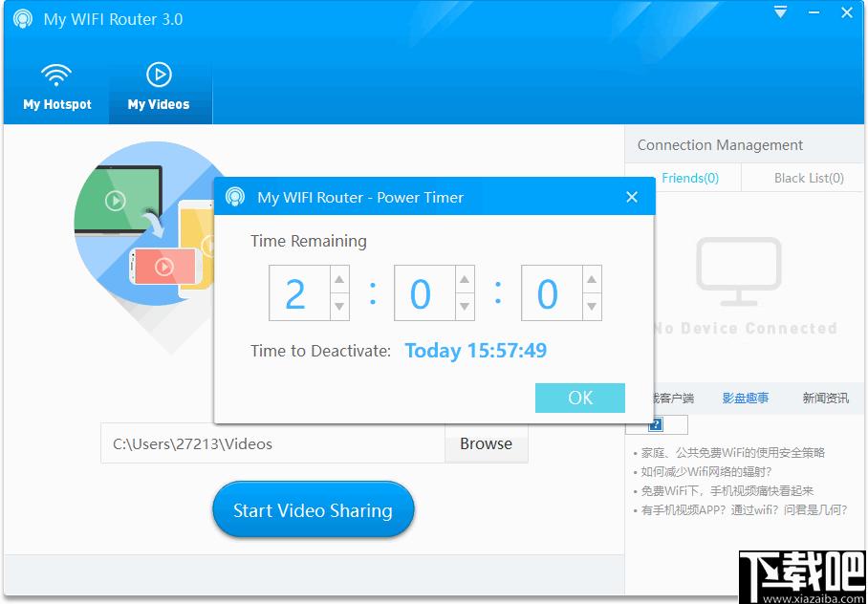Click the Start Video Sharing button
This screenshot has width=868, height=604.
point(314,510)
